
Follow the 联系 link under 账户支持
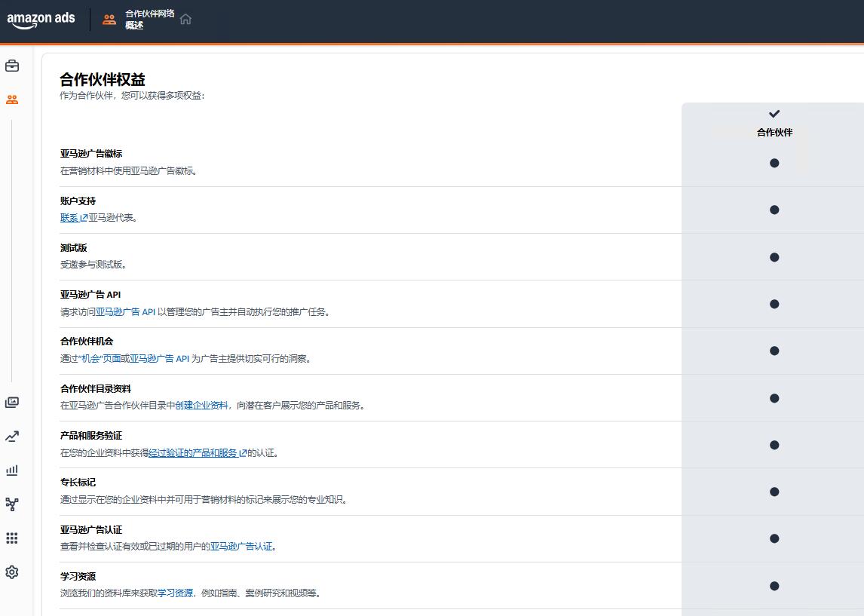coord(69,218)
